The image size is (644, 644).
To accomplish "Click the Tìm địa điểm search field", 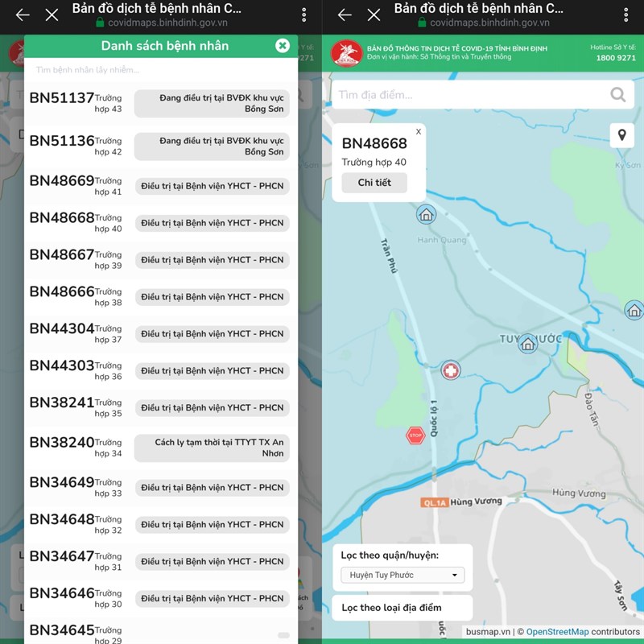I will 469,95.
